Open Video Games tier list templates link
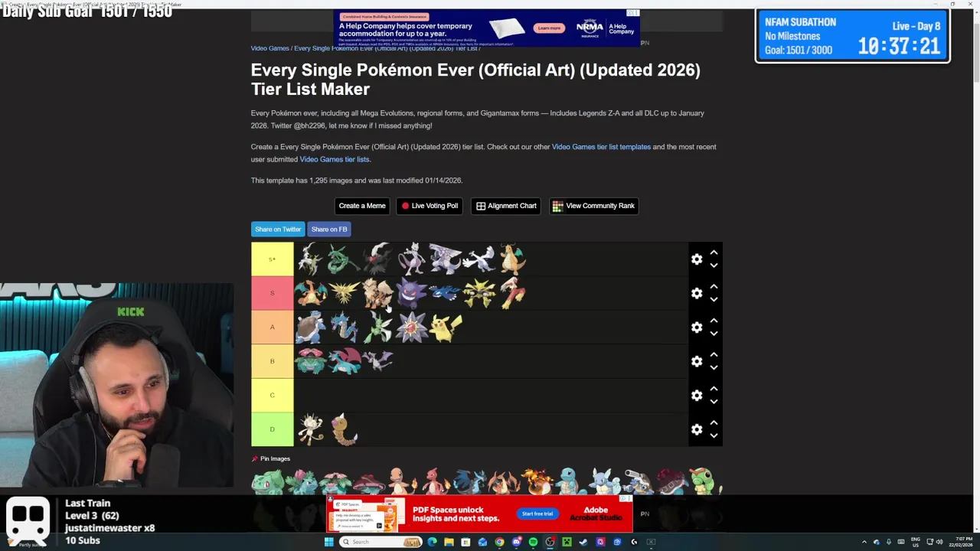980x551 pixels. click(601, 147)
